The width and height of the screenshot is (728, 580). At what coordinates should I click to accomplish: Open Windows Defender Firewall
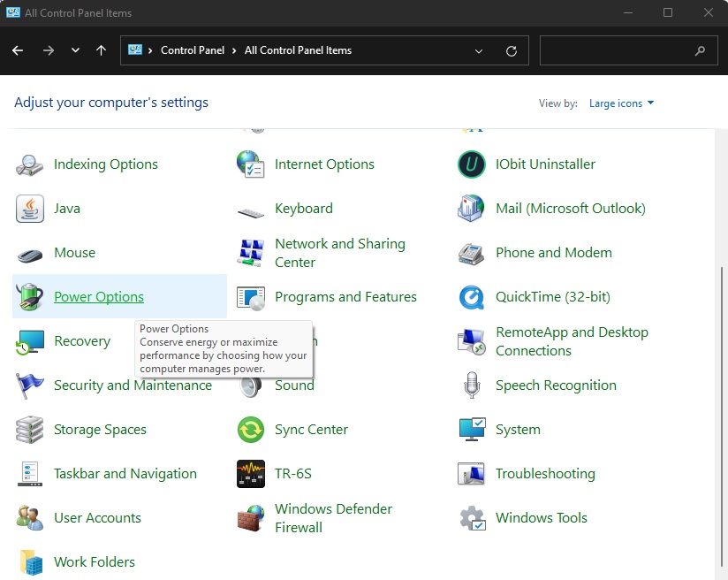coord(333,518)
